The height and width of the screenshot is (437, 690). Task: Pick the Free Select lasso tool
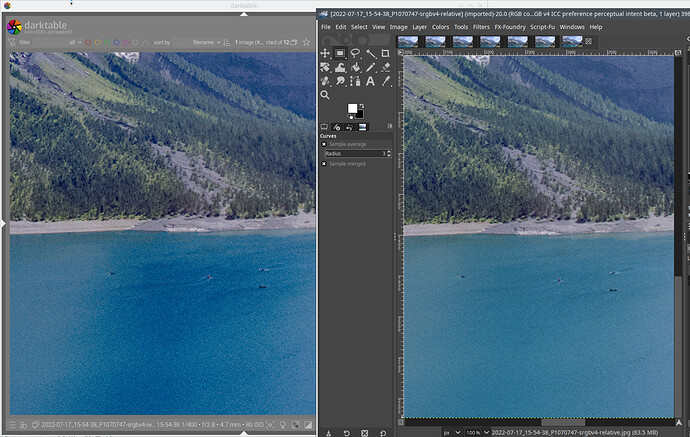[355, 53]
